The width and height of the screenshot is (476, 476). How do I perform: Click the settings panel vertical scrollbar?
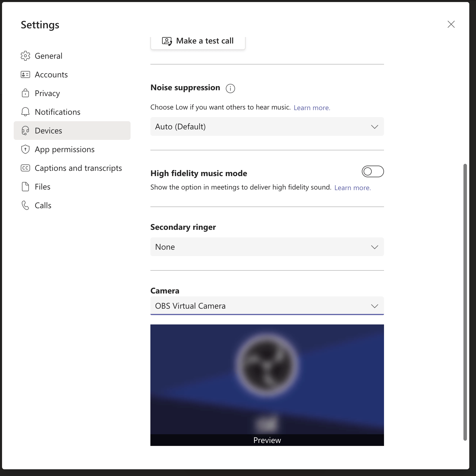(465, 302)
